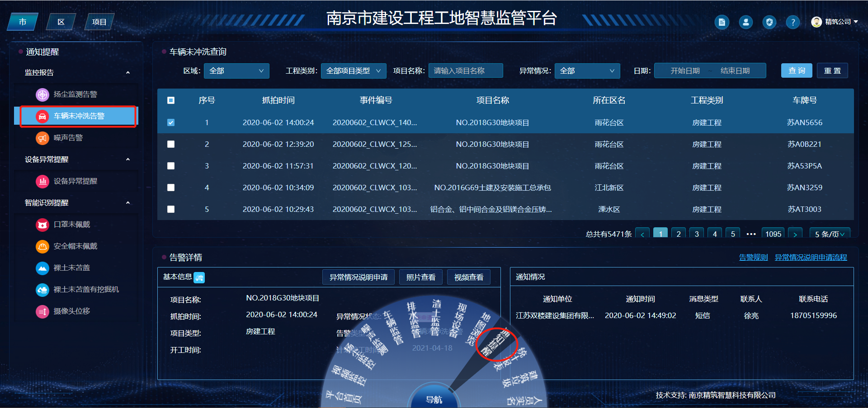The width and height of the screenshot is (868, 408).
Task: Click the 照片查看 button
Action: [421, 277]
